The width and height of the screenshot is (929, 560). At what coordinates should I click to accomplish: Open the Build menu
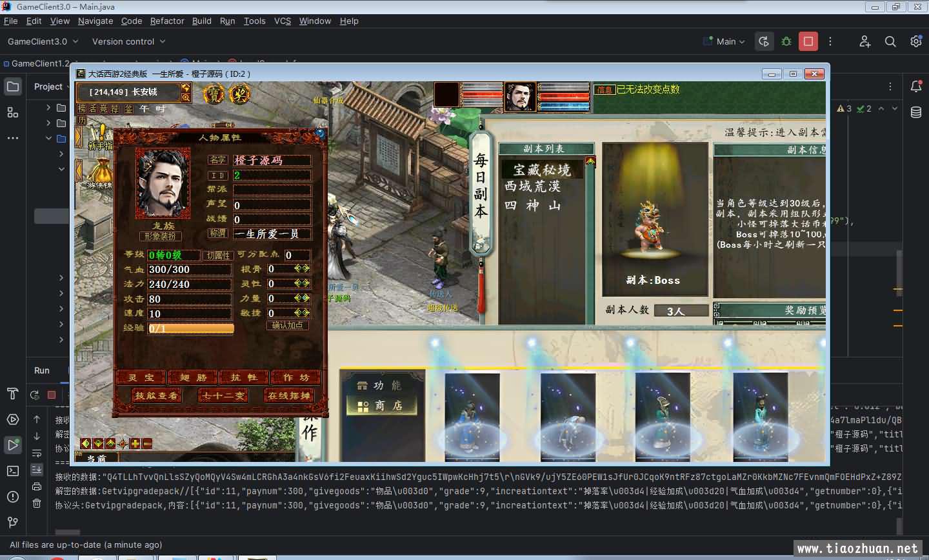[202, 21]
